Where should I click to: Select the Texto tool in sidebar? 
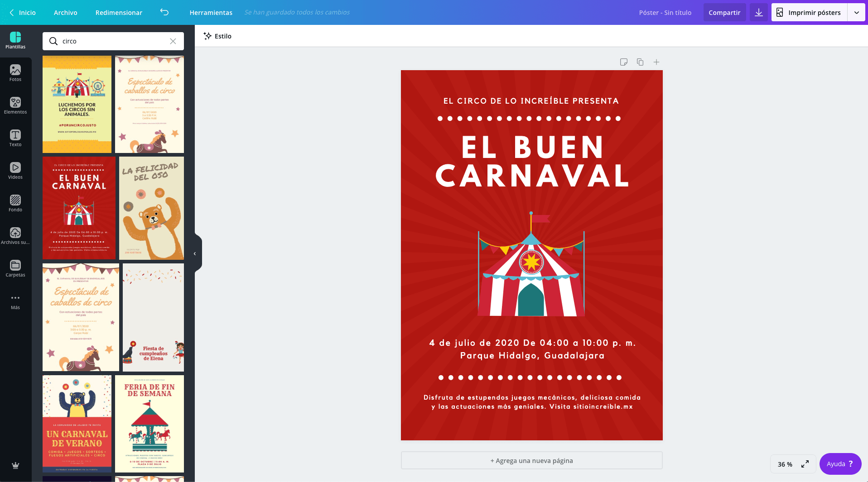15,138
